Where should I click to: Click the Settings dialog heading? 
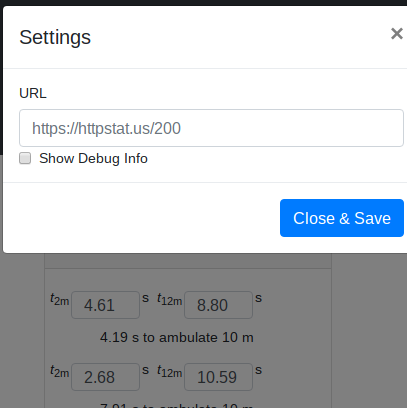click(55, 37)
